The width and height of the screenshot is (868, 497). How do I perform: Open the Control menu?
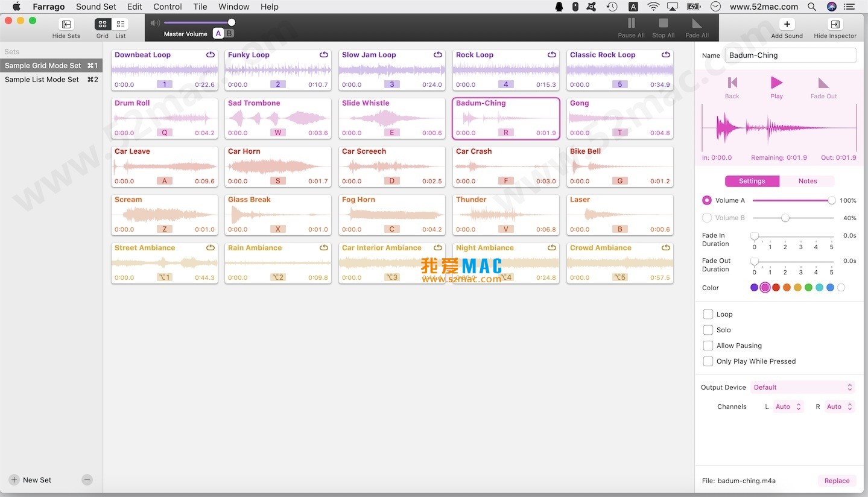click(x=168, y=7)
